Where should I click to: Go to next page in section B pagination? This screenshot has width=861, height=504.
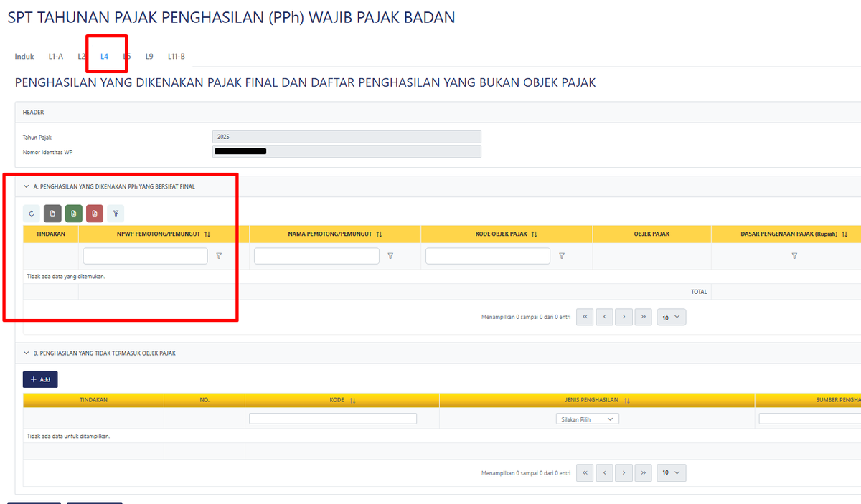pos(624,473)
